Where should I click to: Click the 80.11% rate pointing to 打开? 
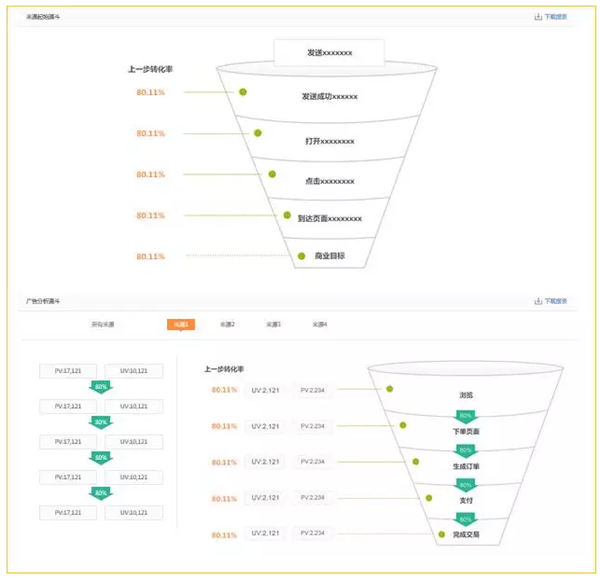tap(151, 133)
